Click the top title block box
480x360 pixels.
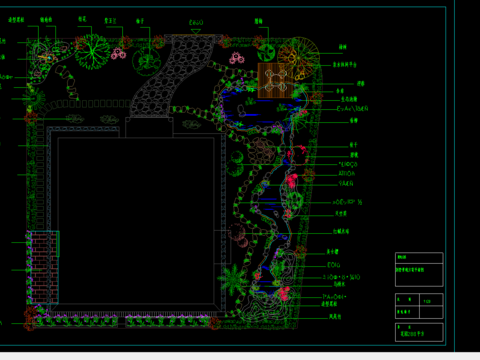419,270
